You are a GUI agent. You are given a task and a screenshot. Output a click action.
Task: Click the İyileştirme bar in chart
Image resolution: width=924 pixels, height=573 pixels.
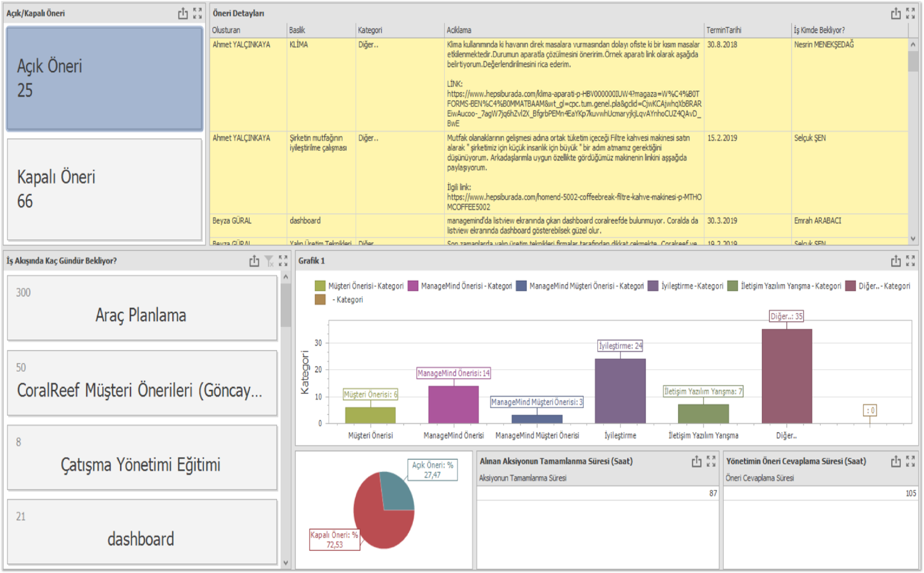620,390
